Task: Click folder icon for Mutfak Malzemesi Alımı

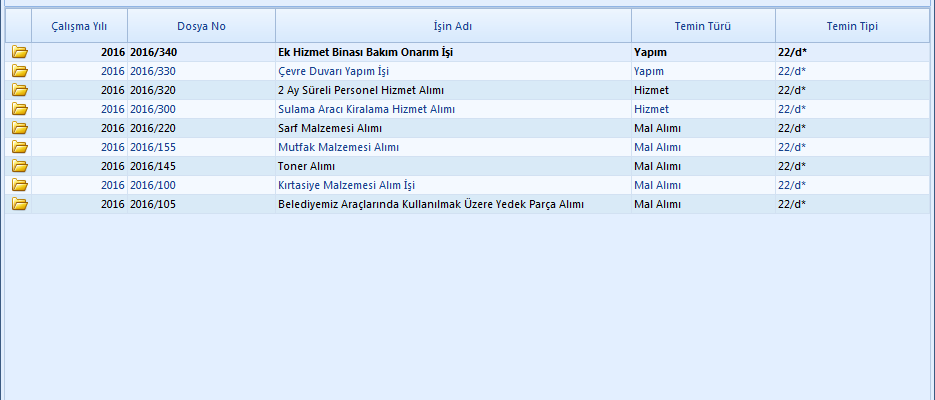Action: click(19, 147)
